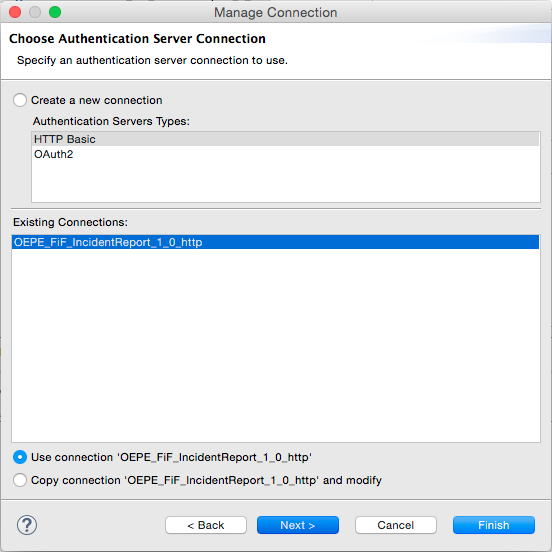552x552 pixels.
Task: Open the help question mark icon
Action: 27,525
